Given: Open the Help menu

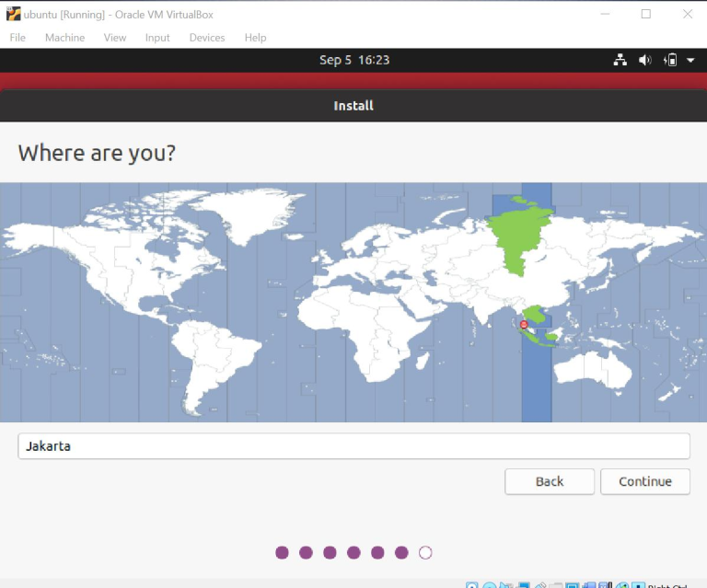Looking at the screenshot, I should point(255,38).
